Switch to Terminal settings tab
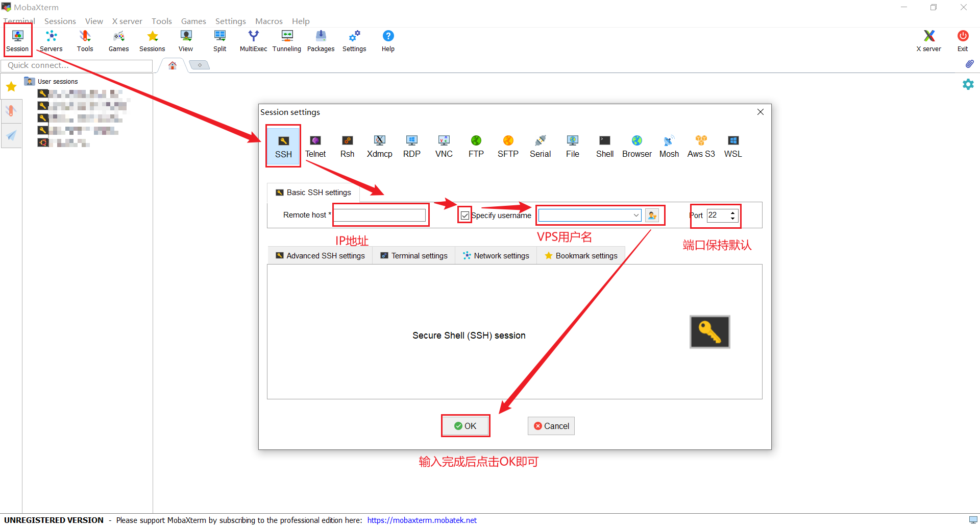Image resolution: width=980 pixels, height=526 pixels. point(414,256)
